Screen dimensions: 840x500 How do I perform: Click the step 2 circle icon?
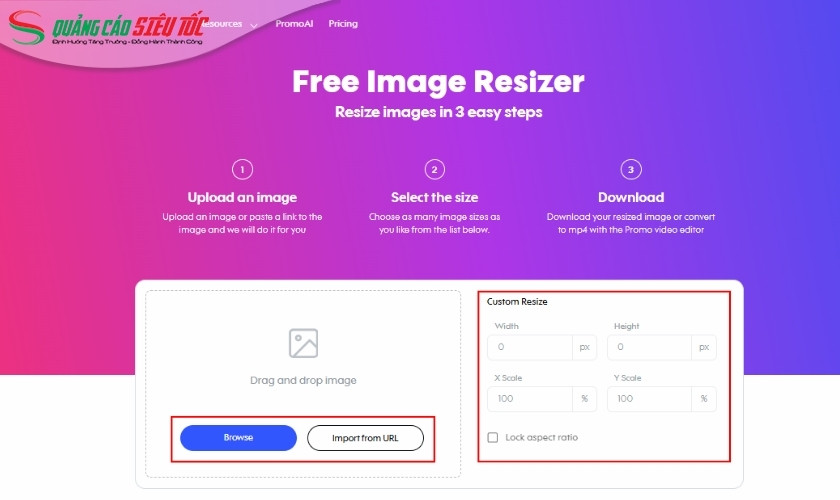click(x=434, y=170)
